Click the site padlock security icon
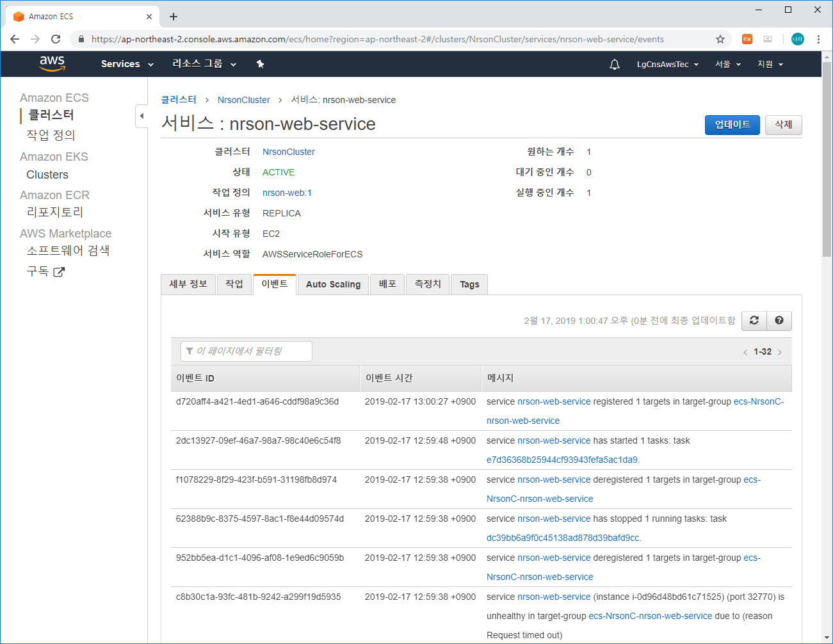833x644 pixels. [x=81, y=39]
